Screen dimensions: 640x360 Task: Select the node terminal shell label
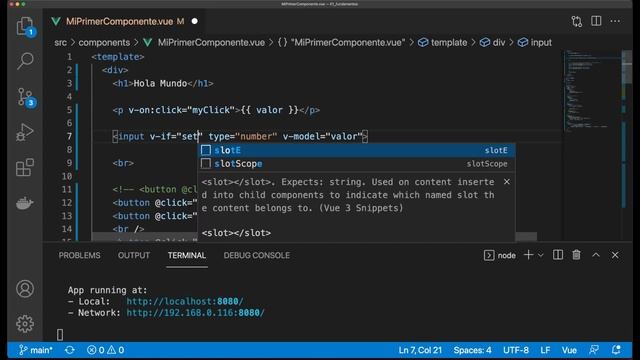pos(500,255)
